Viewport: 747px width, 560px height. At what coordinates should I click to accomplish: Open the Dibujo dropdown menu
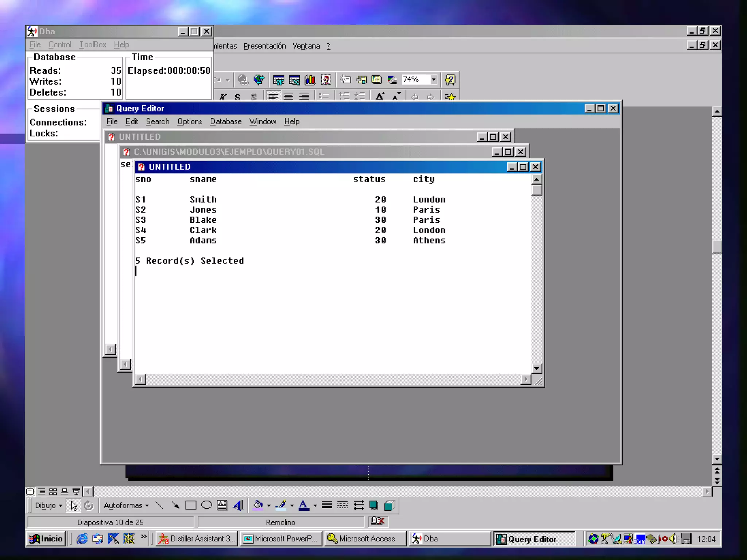tap(48, 505)
